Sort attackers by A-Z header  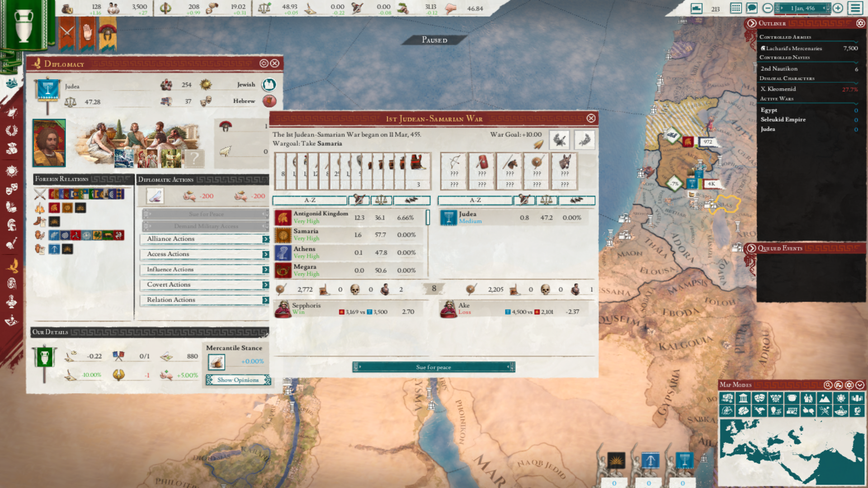(x=310, y=200)
